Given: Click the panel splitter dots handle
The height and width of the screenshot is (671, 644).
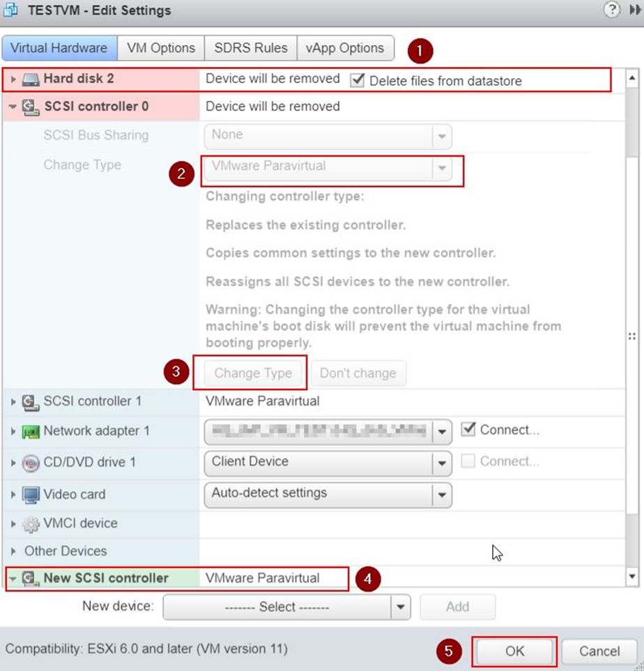Looking at the screenshot, I should click(x=632, y=337).
